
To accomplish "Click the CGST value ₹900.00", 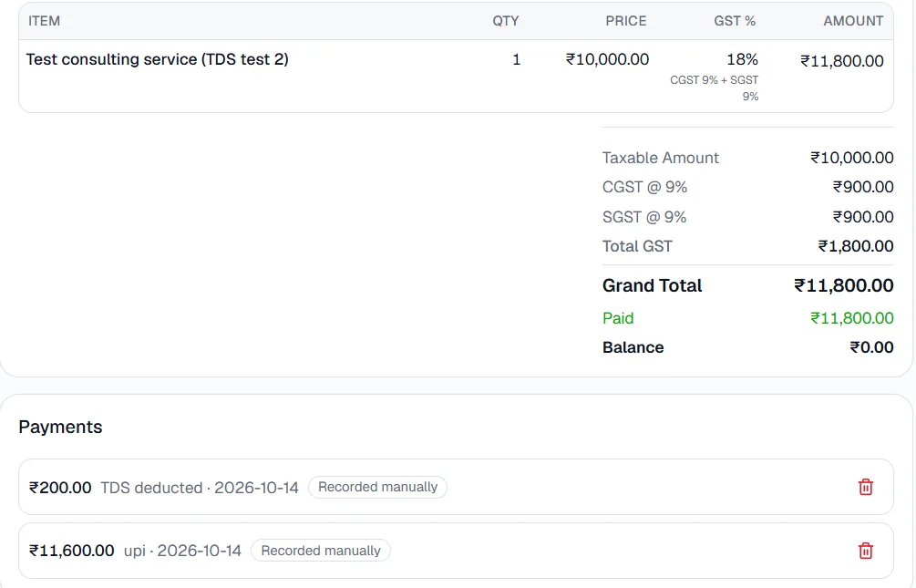I will (863, 187).
